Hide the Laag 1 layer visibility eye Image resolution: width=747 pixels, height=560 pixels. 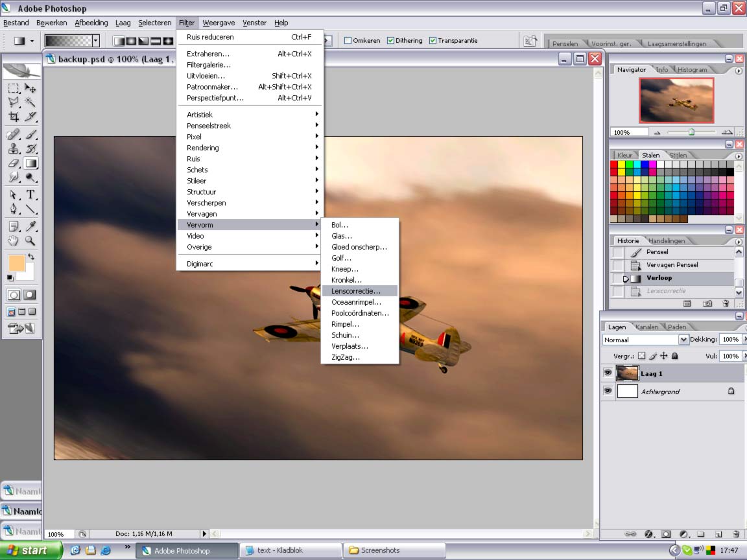tap(608, 373)
